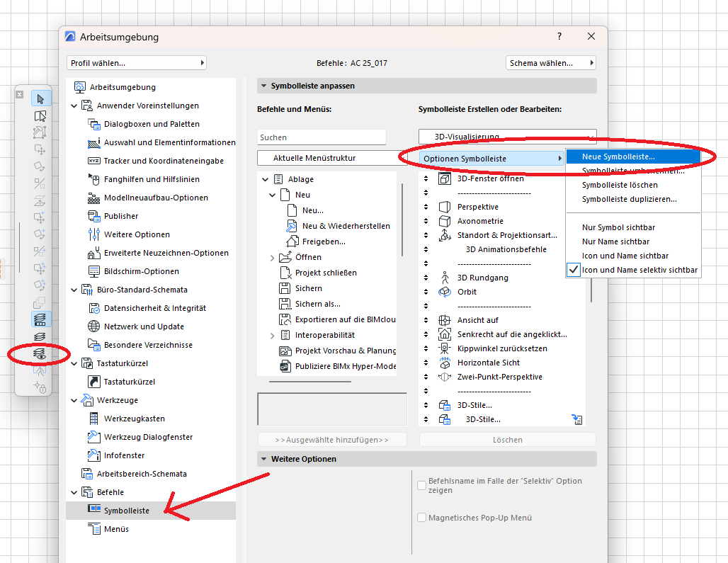728x563 pixels.
Task: Open Schema wählen dropdown
Action: pyautogui.click(x=551, y=63)
